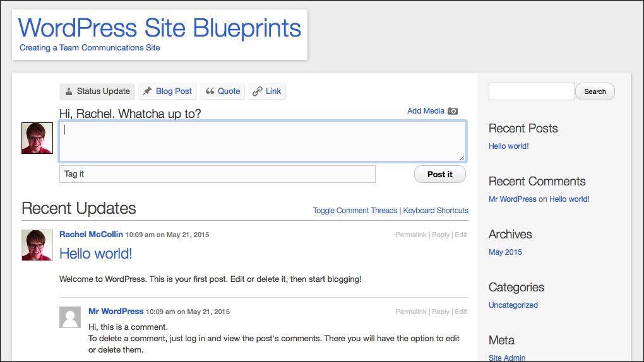644x362 pixels.
Task: Click the sidebar search input box
Action: coord(532,91)
